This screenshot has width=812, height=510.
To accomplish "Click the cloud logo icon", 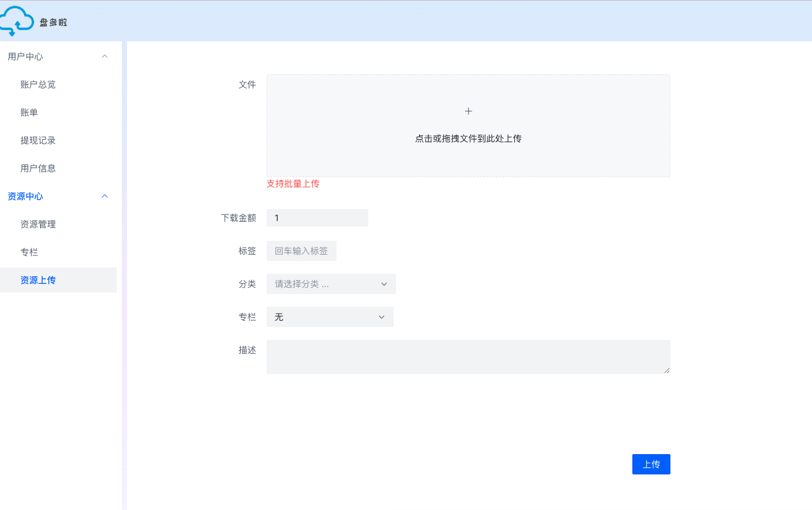I will pos(17,21).
